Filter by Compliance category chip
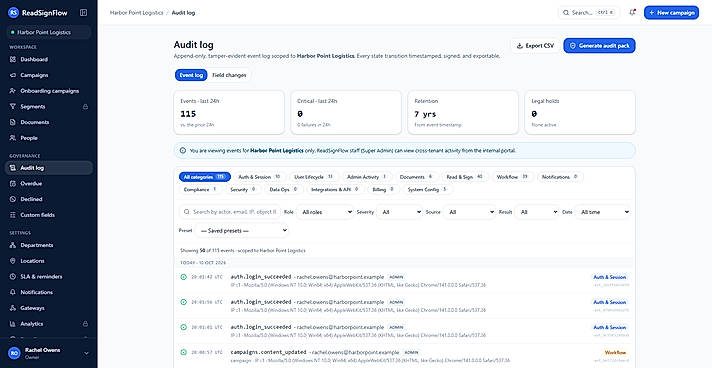The width and height of the screenshot is (712, 368). click(x=200, y=189)
